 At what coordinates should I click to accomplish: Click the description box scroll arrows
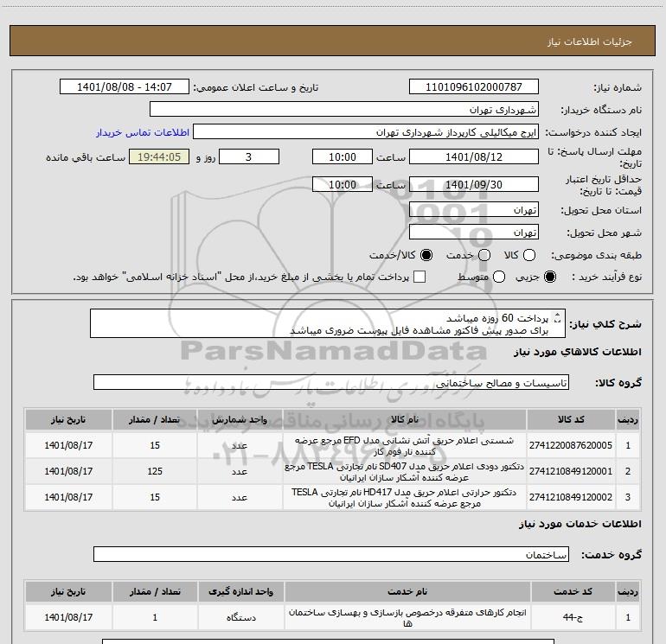coord(557,318)
